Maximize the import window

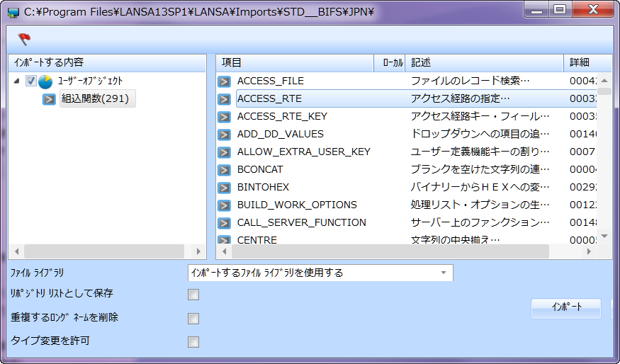[560, 10]
